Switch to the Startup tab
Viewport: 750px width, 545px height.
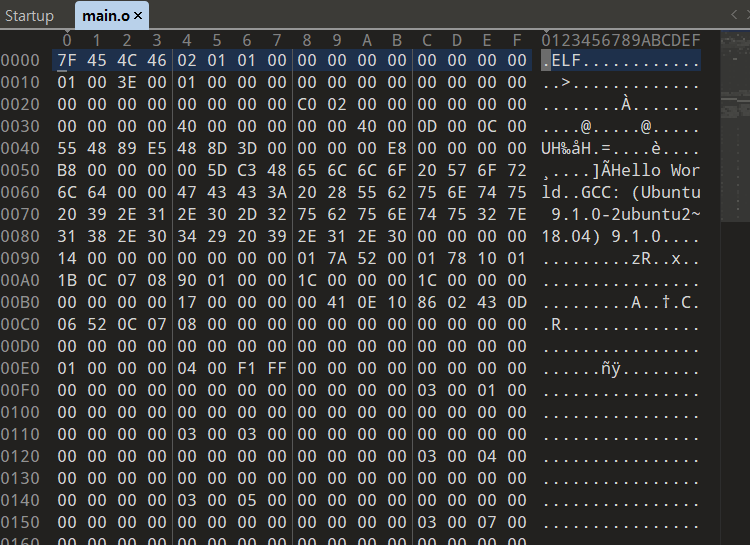tap(30, 16)
